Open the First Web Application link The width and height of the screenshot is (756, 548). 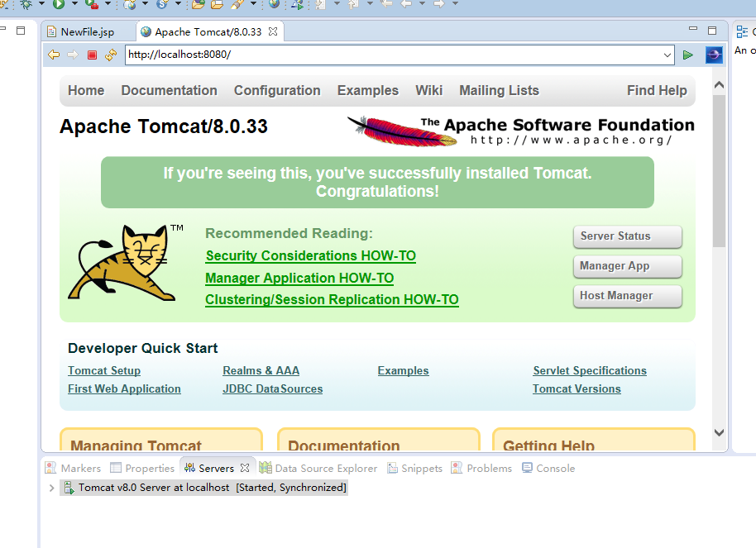124,389
